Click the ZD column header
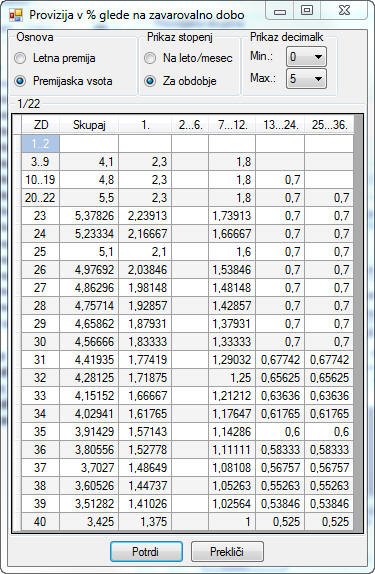Image resolution: width=375 pixels, height=574 pixels. pos(41,125)
